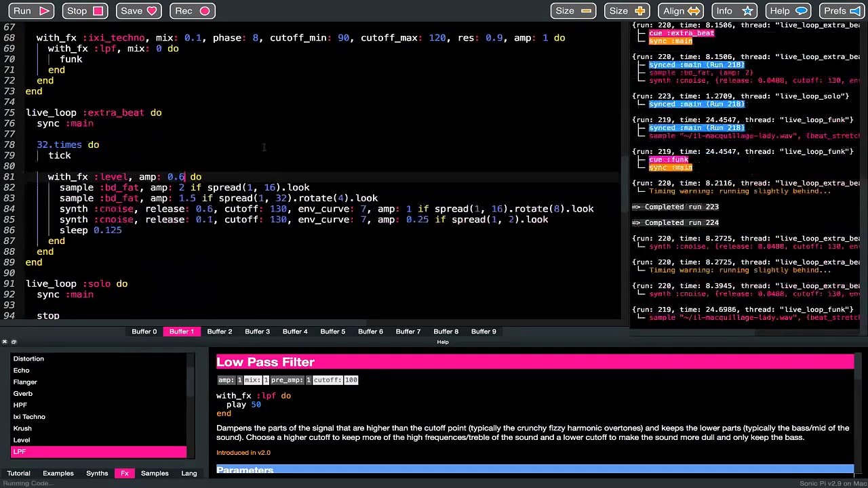Click the 'cutoff: 100' parameter chip

point(335,380)
